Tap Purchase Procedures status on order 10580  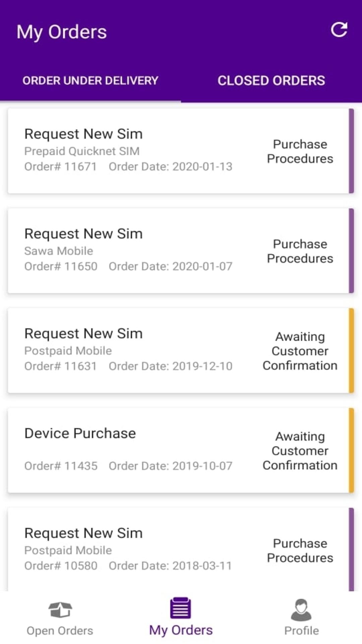(300, 551)
